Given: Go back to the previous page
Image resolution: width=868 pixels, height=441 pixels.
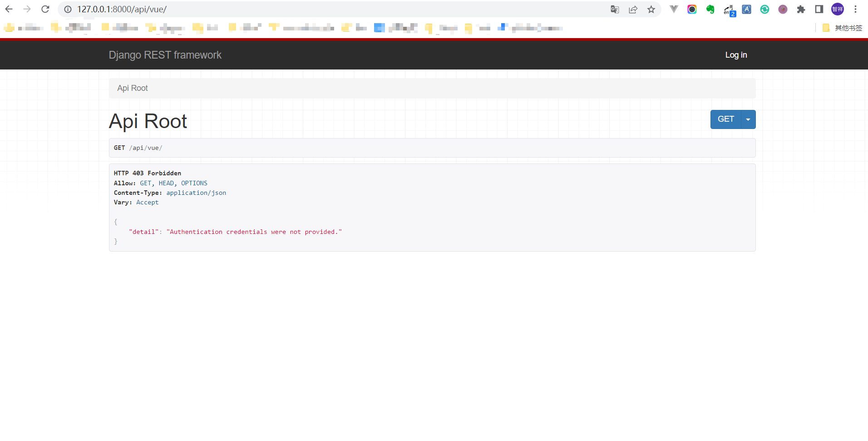Looking at the screenshot, I should click(x=9, y=9).
